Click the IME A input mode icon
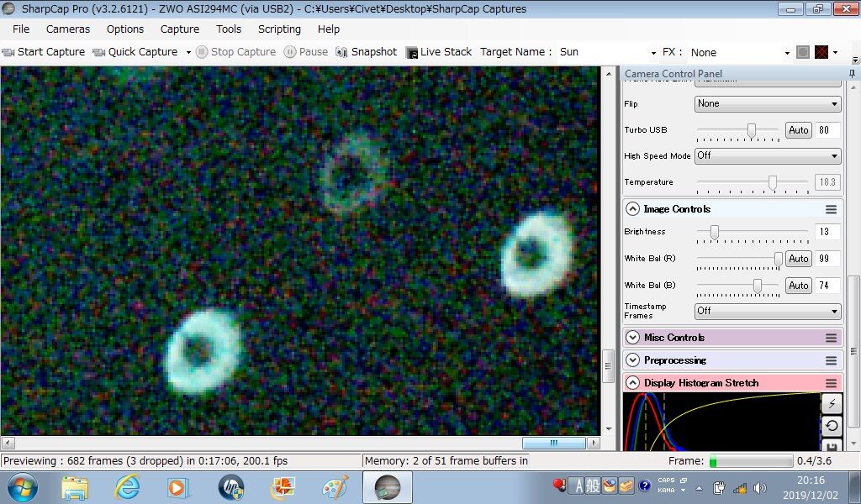861x504 pixels. tap(578, 486)
